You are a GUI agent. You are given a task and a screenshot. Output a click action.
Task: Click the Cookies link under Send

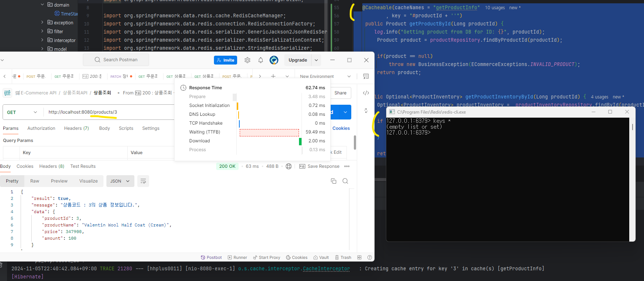coord(341,128)
